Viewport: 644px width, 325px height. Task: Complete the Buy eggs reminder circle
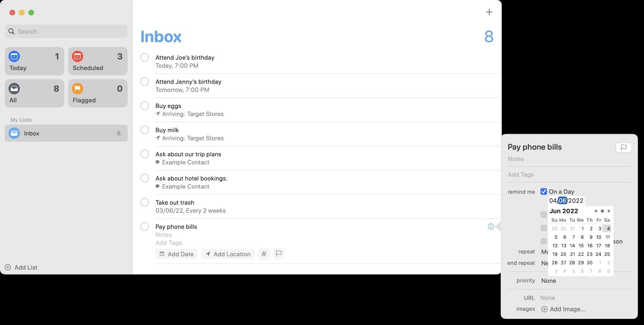pyautogui.click(x=145, y=106)
